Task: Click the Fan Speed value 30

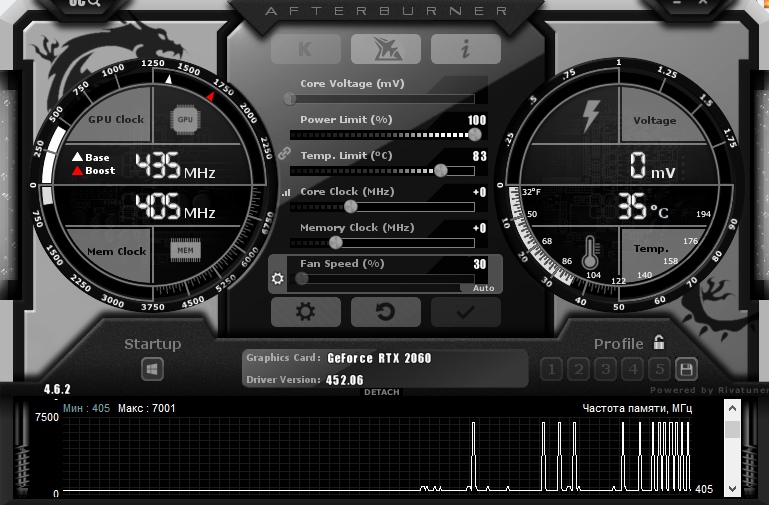Action: coord(480,264)
